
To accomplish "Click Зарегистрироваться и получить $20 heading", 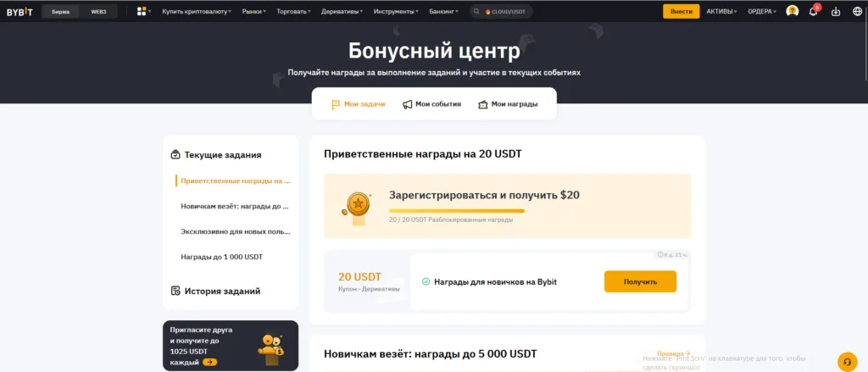I will tap(484, 195).
